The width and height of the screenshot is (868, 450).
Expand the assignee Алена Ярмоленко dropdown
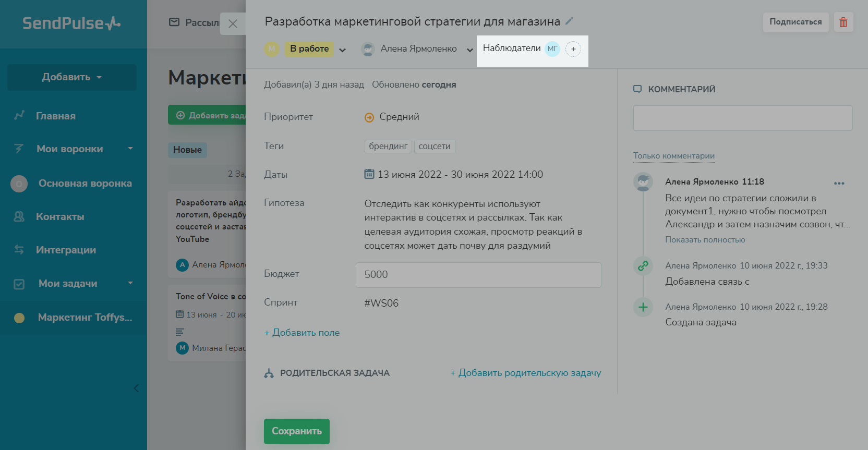tap(469, 50)
